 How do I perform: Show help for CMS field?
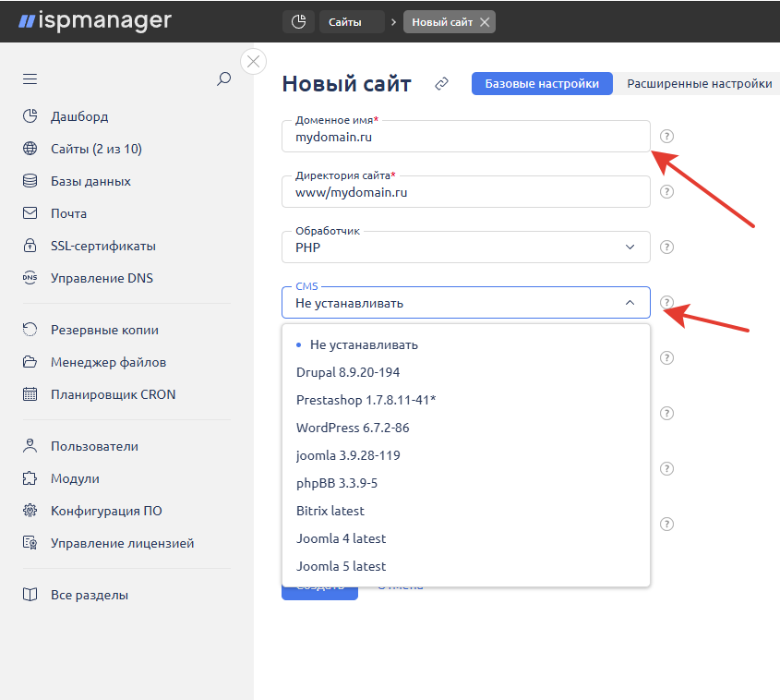(666, 303)
